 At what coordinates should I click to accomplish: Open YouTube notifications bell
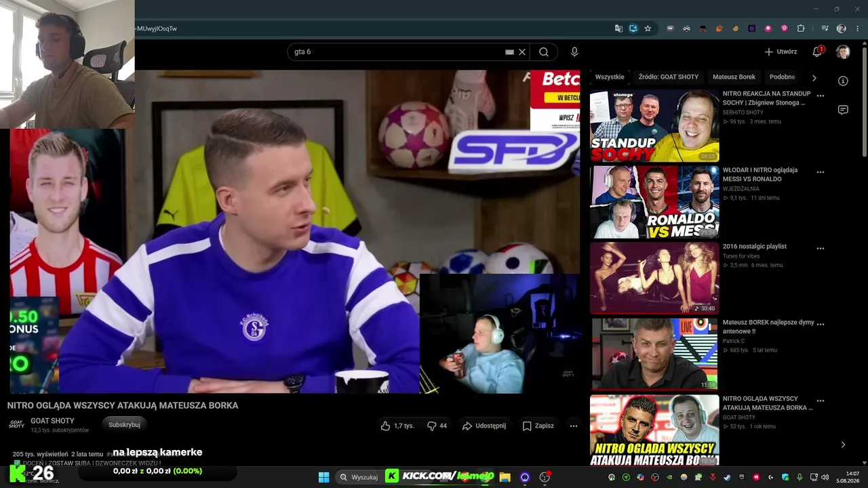pos(818,52)
